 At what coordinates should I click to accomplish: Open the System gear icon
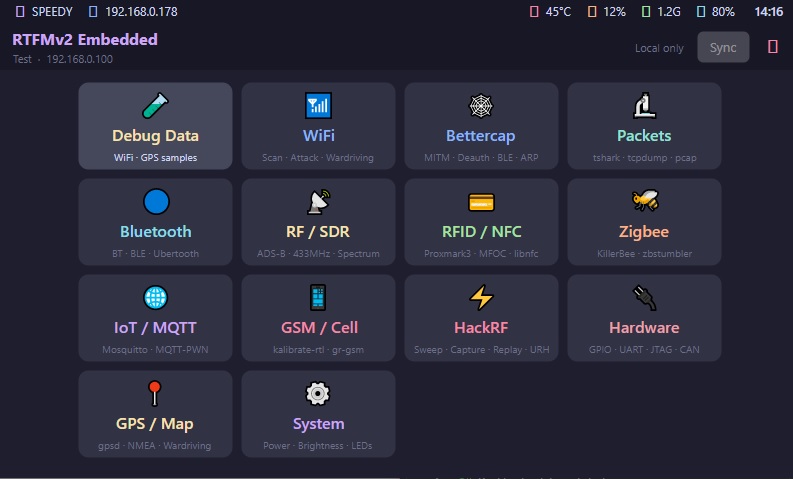click(x=318, y=394)
